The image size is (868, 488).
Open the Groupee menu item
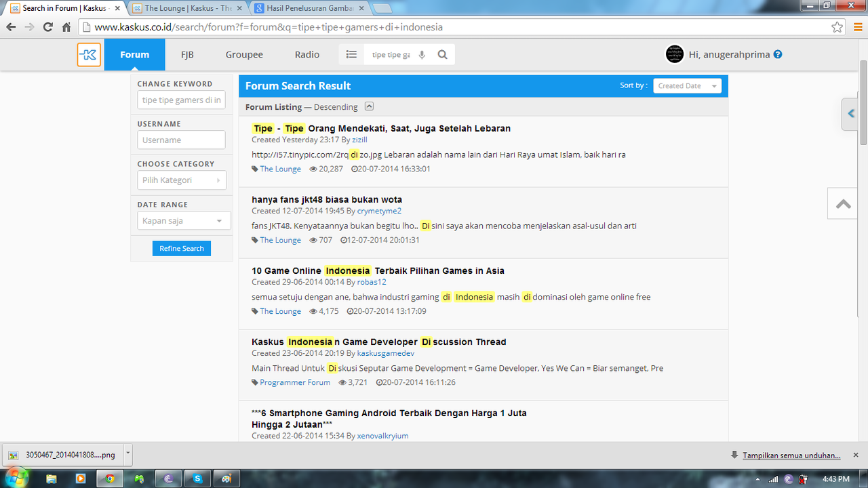click(x=244, y=55)
